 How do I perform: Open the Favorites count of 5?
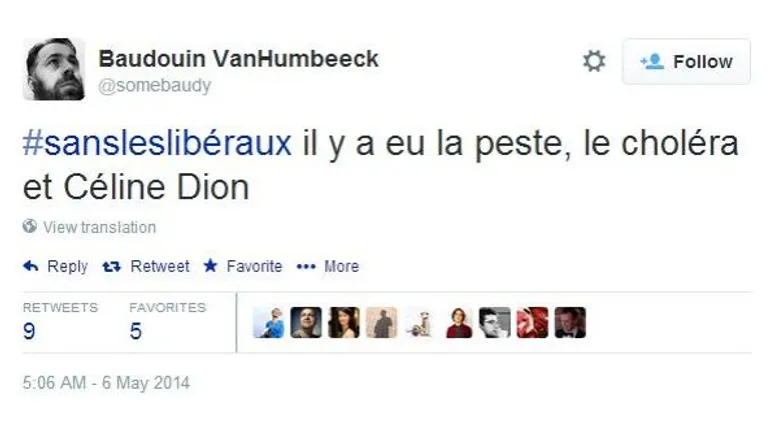coord(136,331)
